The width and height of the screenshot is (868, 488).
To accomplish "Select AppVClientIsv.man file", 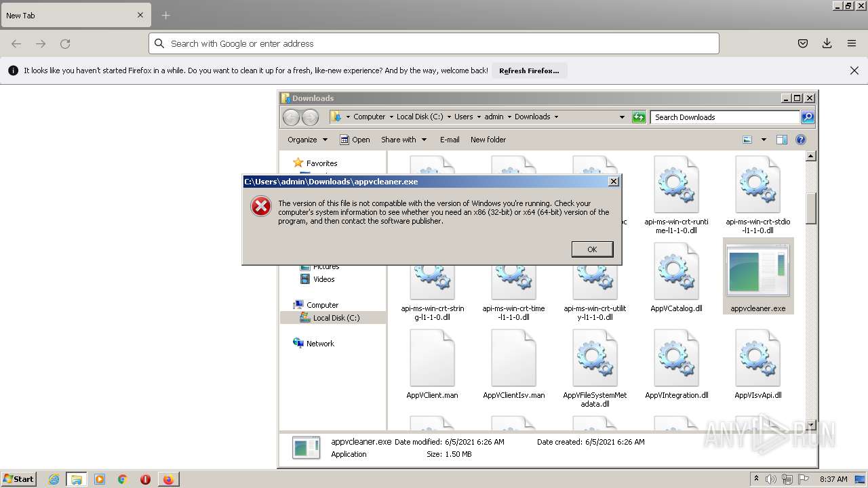I will (513, 365).
